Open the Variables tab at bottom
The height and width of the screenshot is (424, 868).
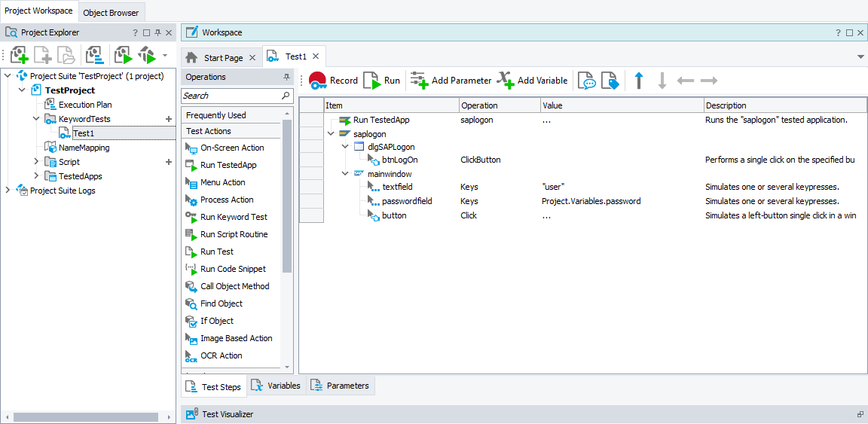(x=276, y=386)
